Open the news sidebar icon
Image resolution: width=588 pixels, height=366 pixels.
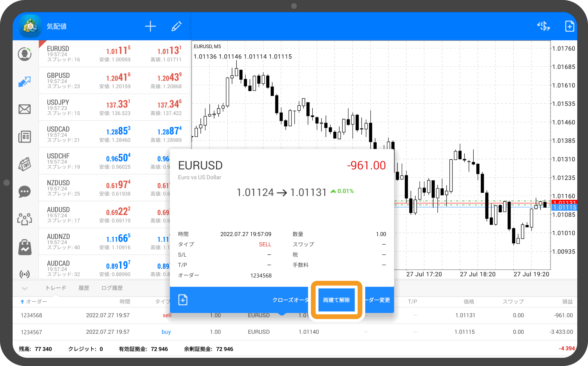tap(25, 137)
